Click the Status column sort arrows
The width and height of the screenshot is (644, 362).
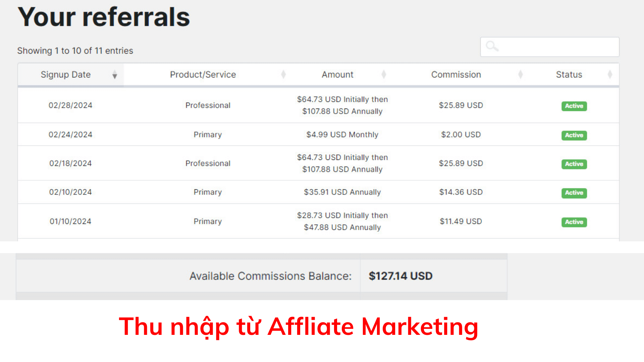610,74
